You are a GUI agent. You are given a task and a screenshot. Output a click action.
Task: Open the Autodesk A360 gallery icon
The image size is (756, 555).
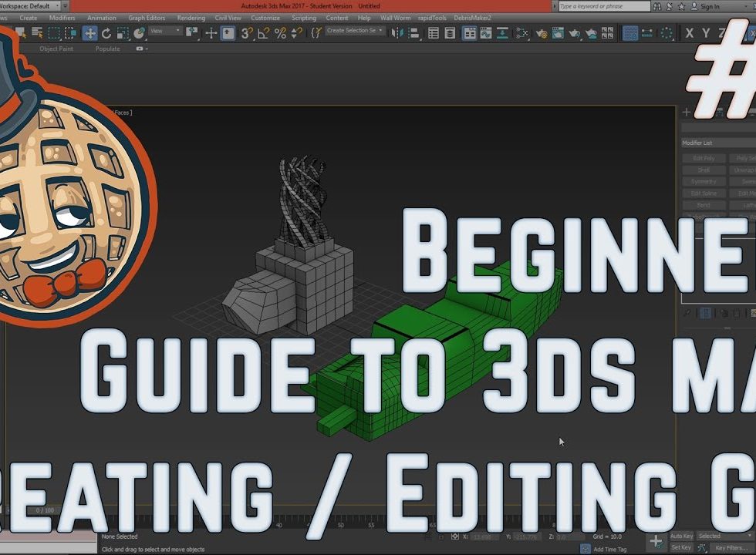tap(608, 32)
